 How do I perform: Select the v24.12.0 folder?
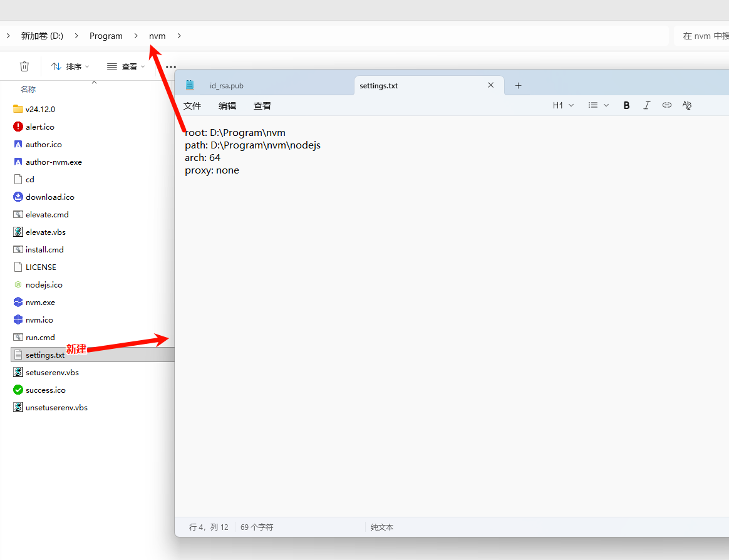(40, 109)
